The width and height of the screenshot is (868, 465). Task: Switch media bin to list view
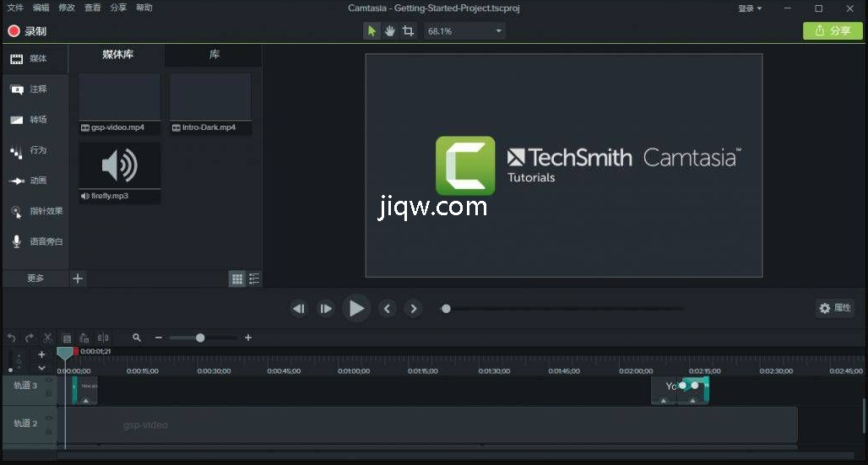click(x=254, y=278)
